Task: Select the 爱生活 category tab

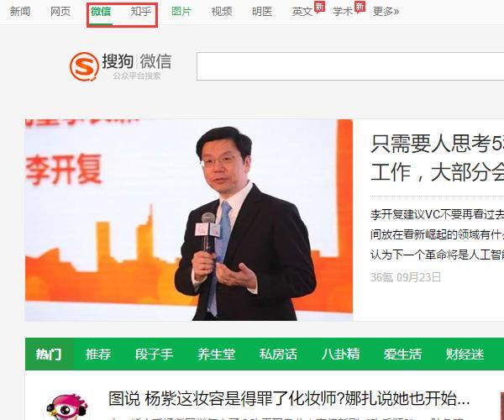Action: 402,354
